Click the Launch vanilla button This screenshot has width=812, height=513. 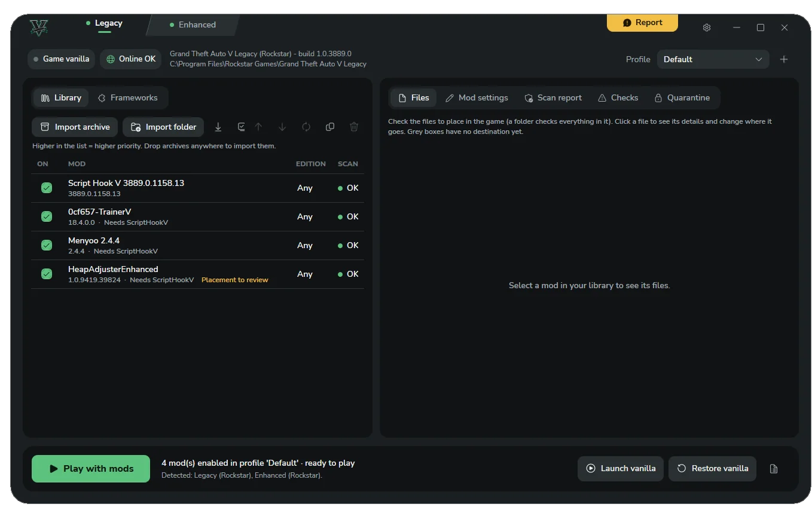point(621,469)
